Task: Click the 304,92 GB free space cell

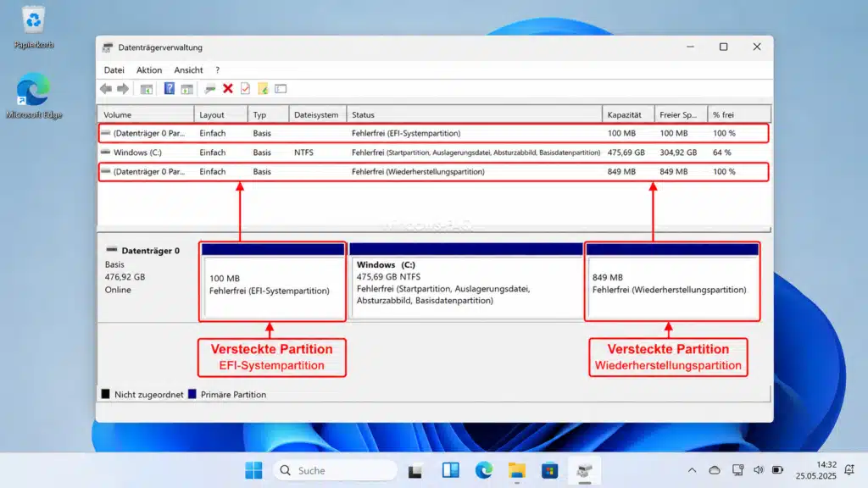Action: (677, 152)
